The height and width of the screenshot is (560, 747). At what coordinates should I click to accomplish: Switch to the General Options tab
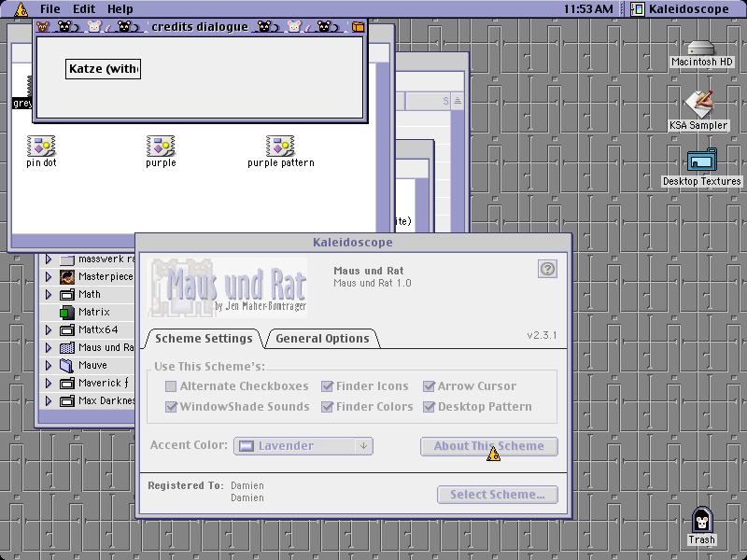(322, 339)
